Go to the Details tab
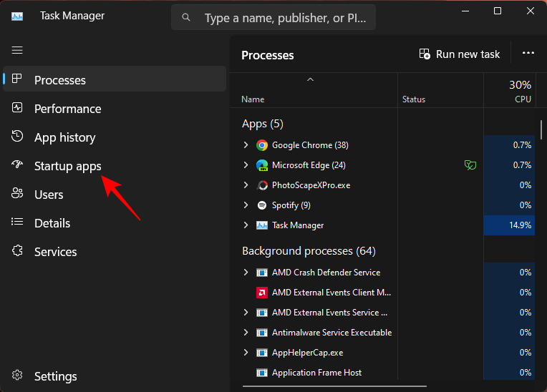 coord(52,223)
